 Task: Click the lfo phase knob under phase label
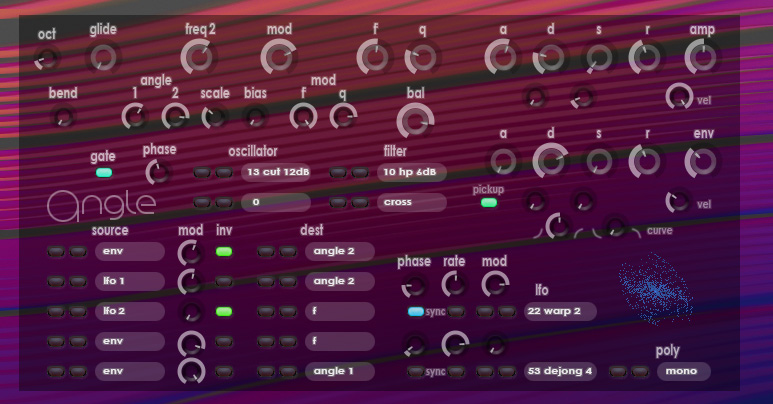(x=413, y=285)
